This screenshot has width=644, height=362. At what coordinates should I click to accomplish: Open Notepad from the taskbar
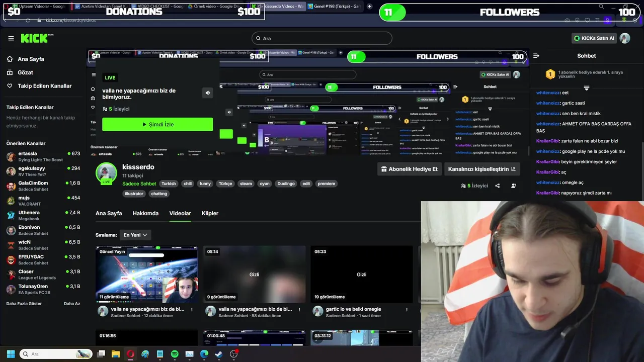(x=160, y=354)
